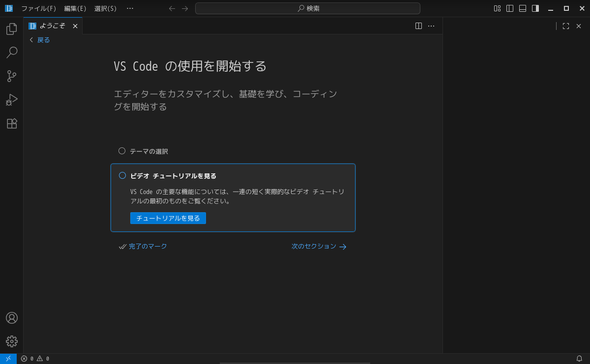
Task: Show errors and warnings count in status bar
Action: (x=35, y=359)
